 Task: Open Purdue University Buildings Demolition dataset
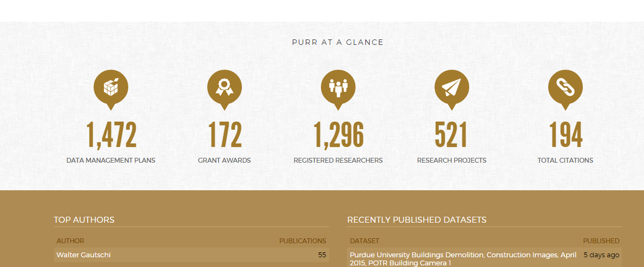463,259
